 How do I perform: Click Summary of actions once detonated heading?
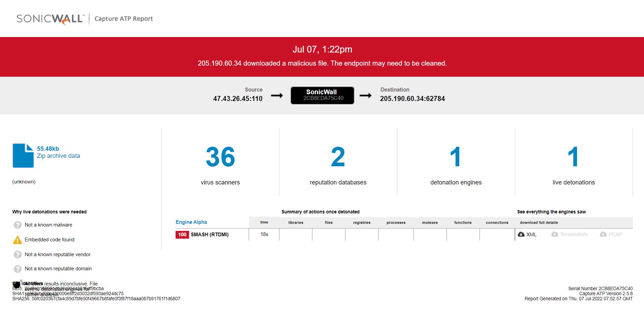click(320, 212)
